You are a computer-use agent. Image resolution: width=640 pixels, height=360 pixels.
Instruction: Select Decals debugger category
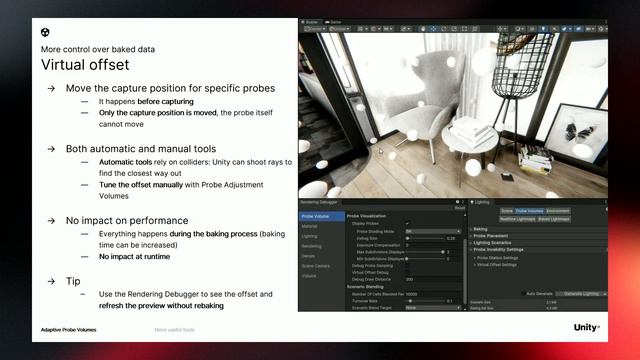click(322, 256)
